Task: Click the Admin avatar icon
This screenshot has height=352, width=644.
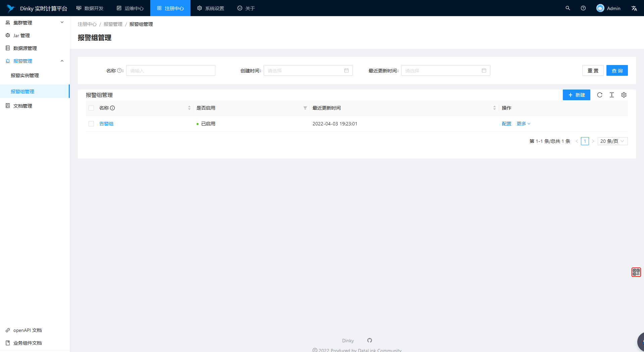Action: tap(600, 8)
